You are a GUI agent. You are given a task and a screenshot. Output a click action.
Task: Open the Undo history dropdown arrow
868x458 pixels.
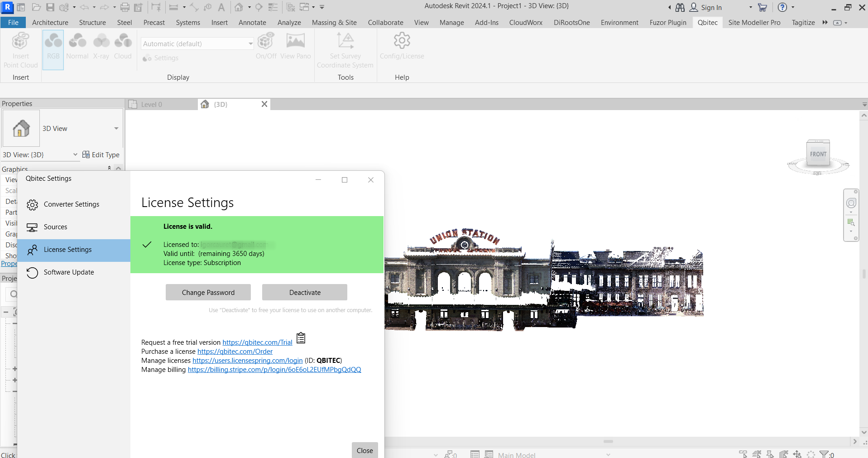point(94,7)
